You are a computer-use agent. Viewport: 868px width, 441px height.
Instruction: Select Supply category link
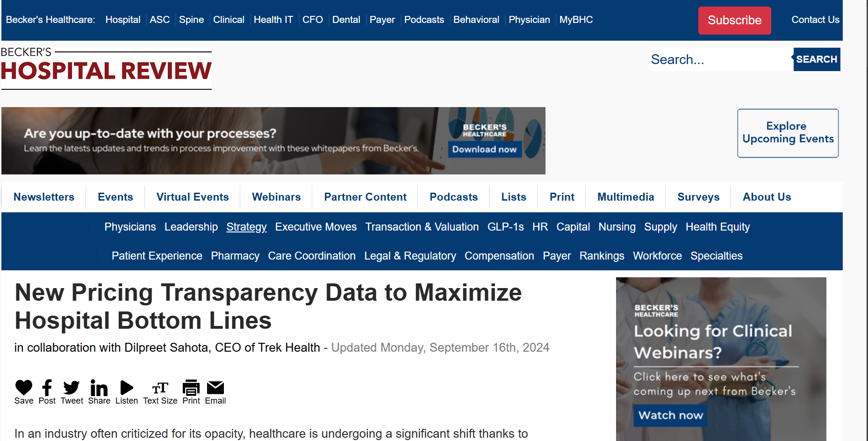tap(660, 227)
